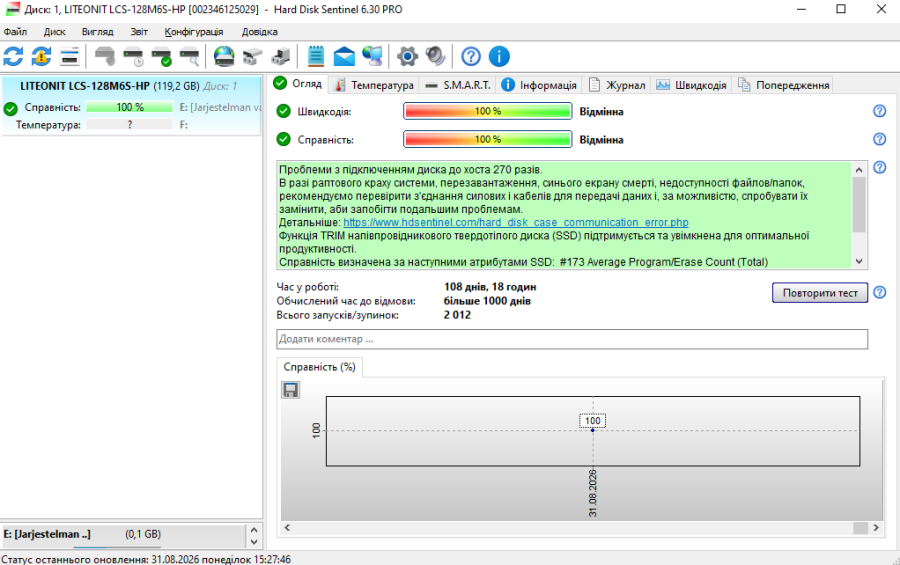Click the Додати коментар input field
Image resolution: width=900 pixels, height=565 pixels.
click(572, 339)
